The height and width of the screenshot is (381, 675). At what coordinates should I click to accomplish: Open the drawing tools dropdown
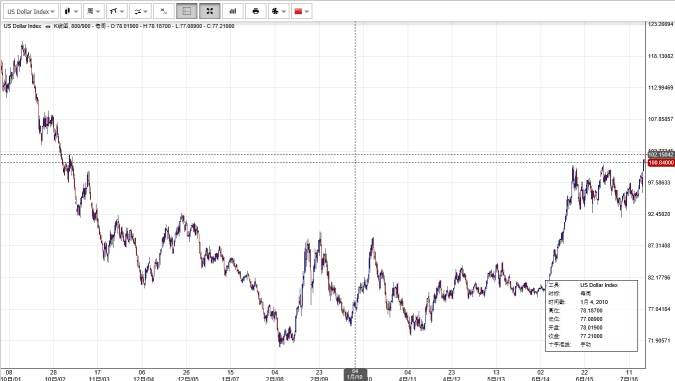(x=116, y=11)
